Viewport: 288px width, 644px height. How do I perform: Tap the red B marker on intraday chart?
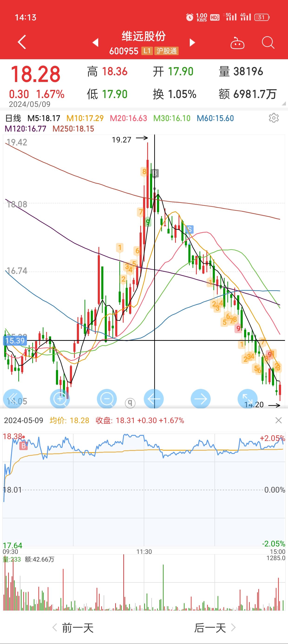[23, 446]
